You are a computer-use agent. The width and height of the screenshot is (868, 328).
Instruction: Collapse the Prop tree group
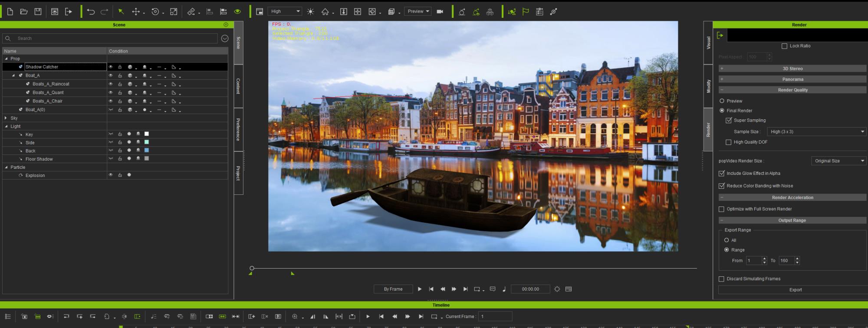6,59
